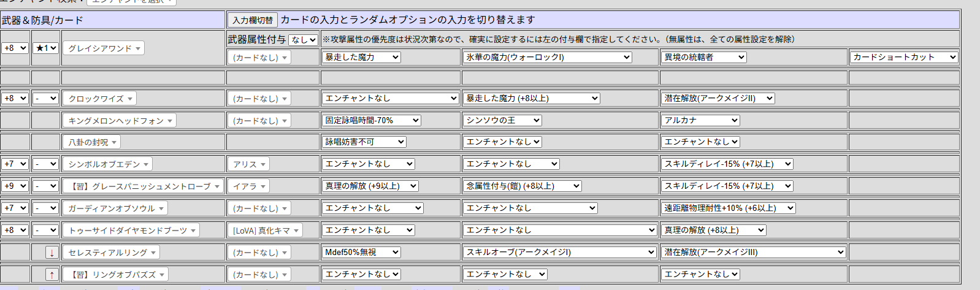Open the 氷華の魔力(ウォーロック) enchant dropdown
The image size is (980, 290).
547,57
